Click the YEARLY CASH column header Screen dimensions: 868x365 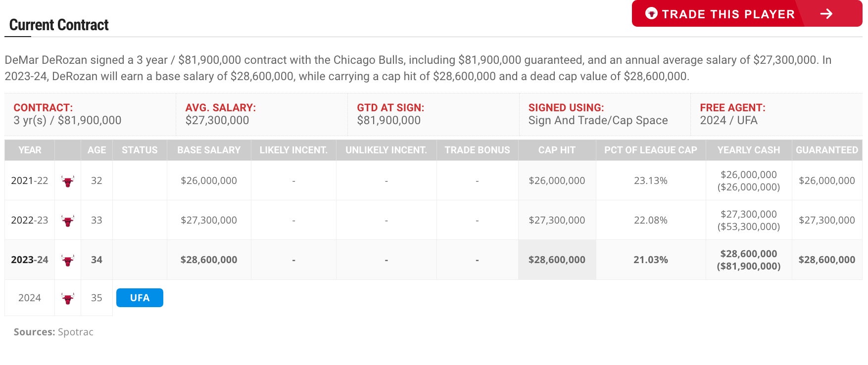pyautogui.click(x=748, y=150)
